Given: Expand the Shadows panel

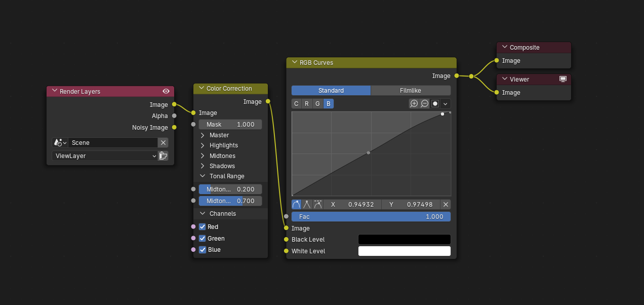Looking at the screenshot, I should 203,166.
